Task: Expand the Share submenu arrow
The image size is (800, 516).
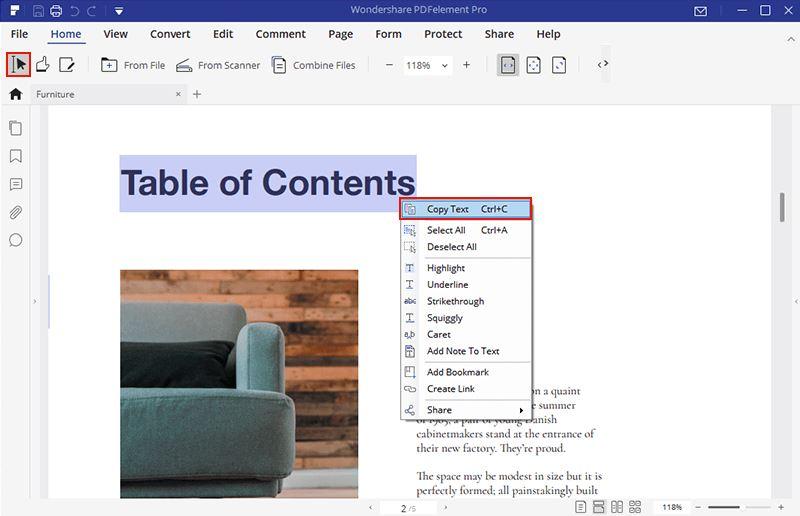Action: point(521,410)
